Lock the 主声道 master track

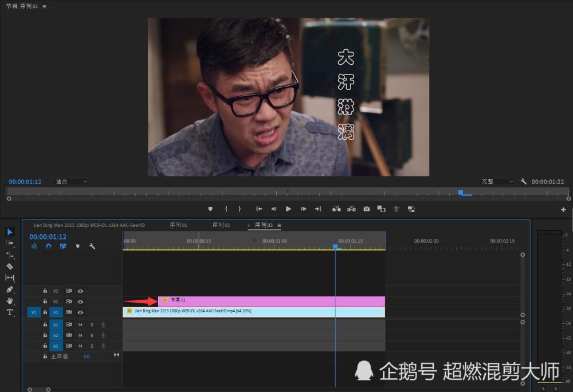click(45, 356)
